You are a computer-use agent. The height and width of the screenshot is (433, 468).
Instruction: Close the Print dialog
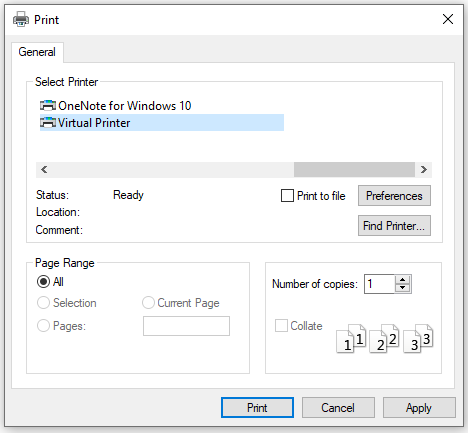(448, 19)
